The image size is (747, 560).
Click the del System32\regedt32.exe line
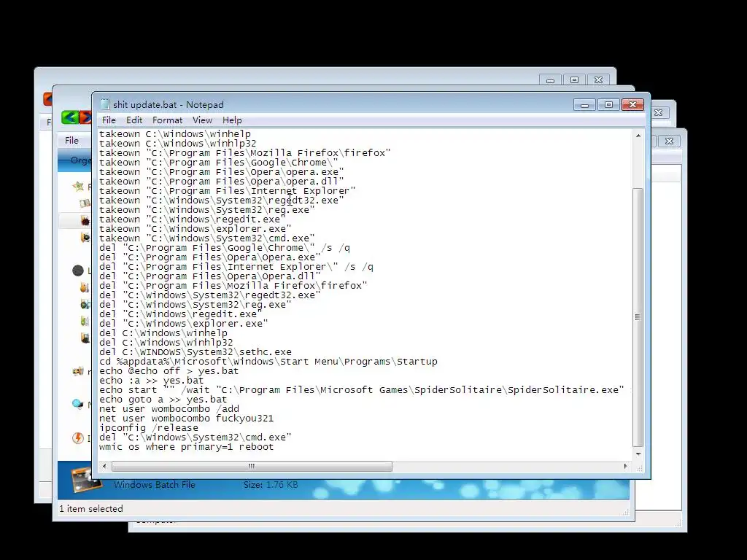click(210, 295)
